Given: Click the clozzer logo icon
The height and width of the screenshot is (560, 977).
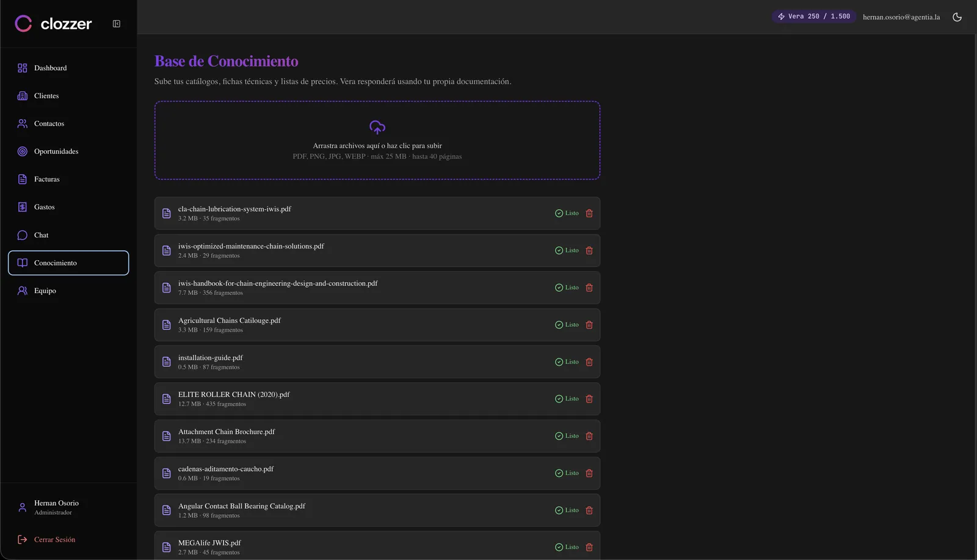Looking at the screenshot, I should click(23, 24).
